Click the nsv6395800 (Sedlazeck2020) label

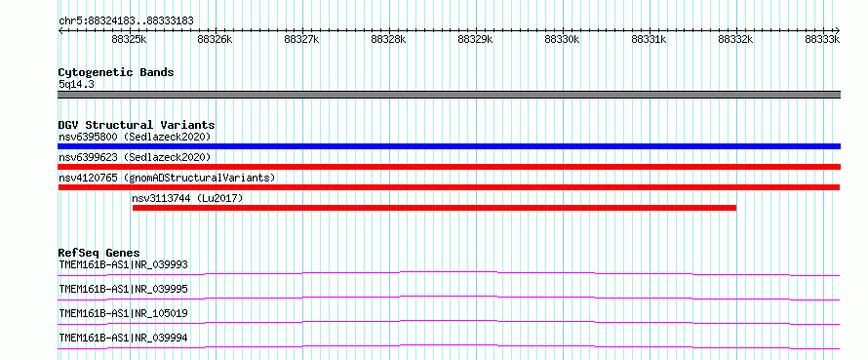tap(135, 137)
